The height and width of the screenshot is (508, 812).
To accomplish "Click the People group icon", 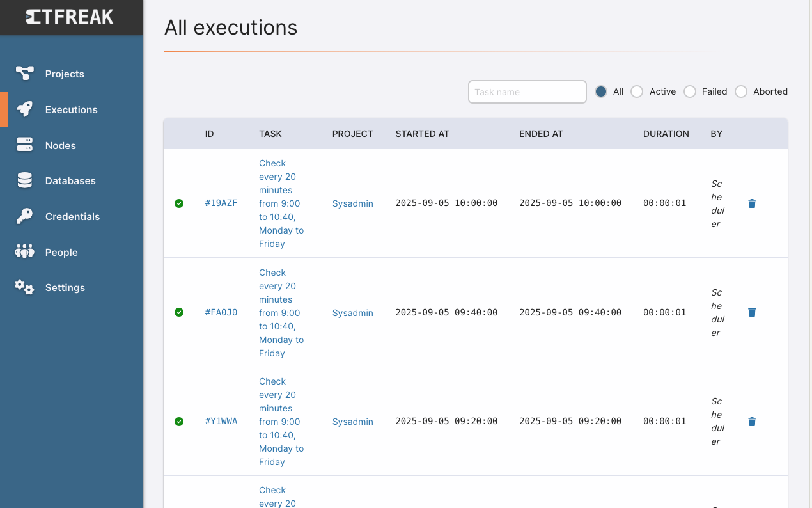I will pos(24,252).
